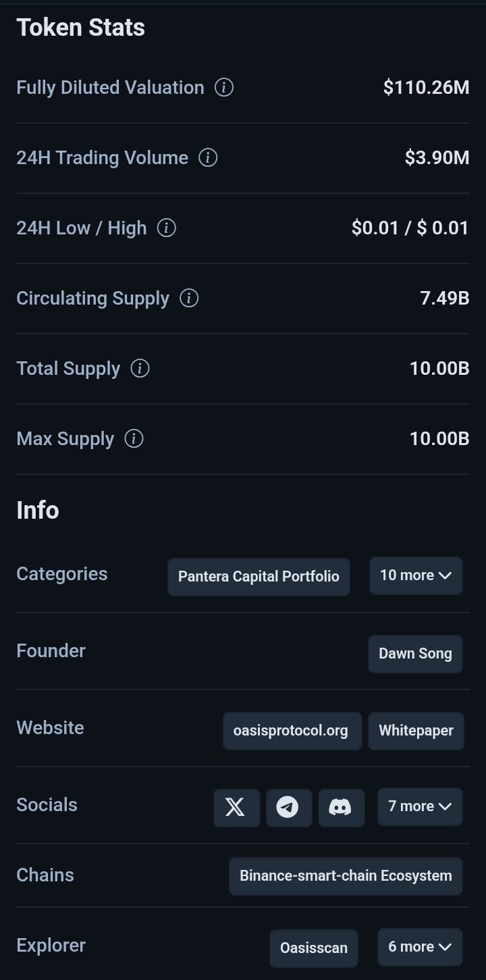Image resolution: width=486 pixels, height=980 pixels.
Task: Select the Pantera Capital Portfolio category
Action: [x=259, y=577]
